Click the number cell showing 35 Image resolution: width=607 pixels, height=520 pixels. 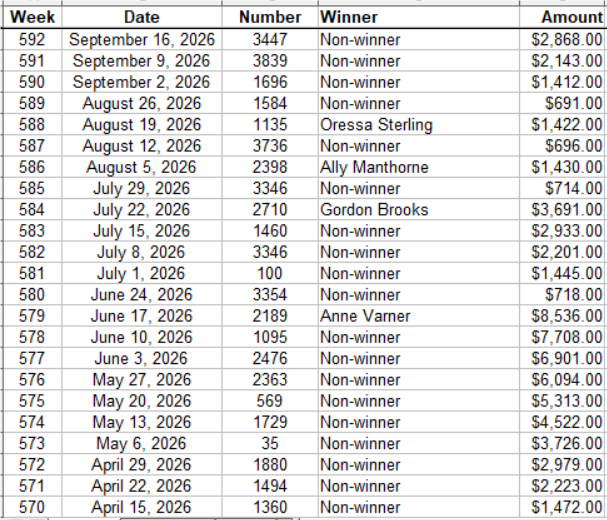270,443
